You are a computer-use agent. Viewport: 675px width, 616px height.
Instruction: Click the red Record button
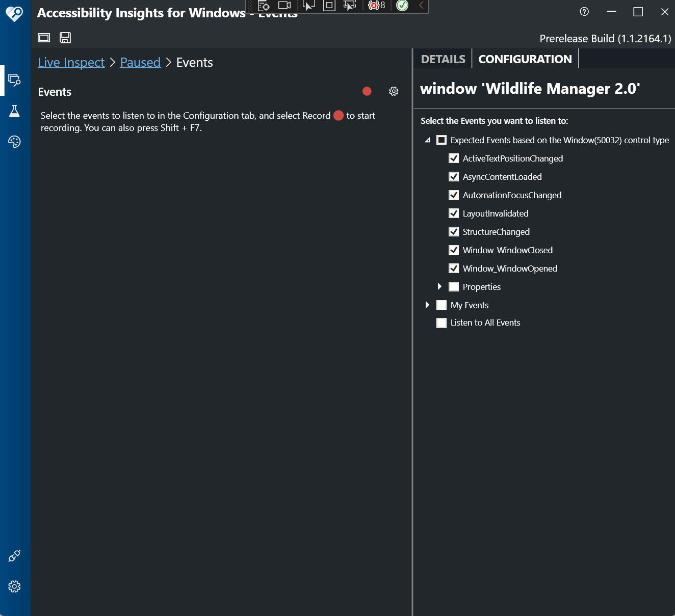[x=367, y=91]
